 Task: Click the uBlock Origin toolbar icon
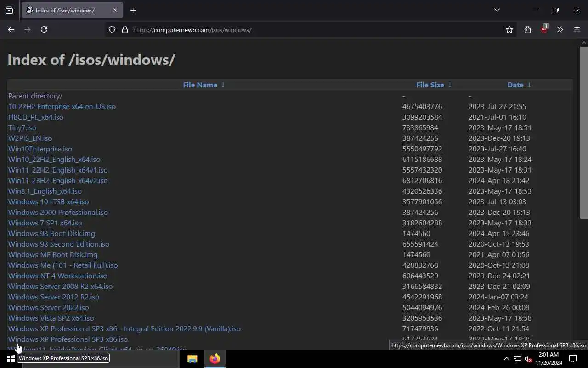544,29
